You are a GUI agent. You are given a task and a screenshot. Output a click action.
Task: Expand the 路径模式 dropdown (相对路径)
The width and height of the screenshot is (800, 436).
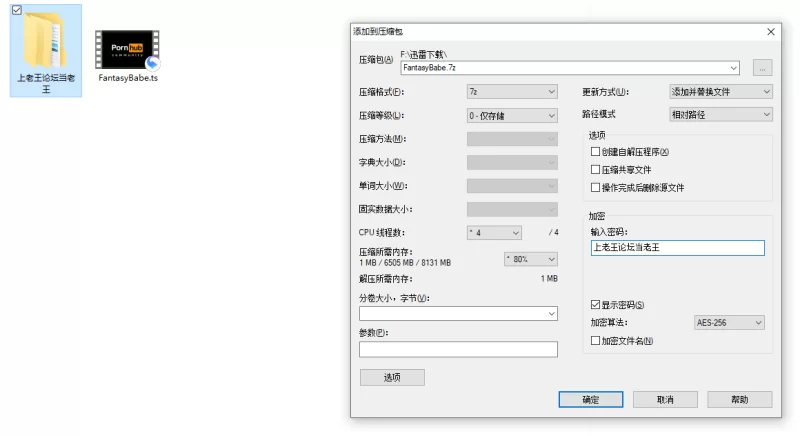coord(720,115)
